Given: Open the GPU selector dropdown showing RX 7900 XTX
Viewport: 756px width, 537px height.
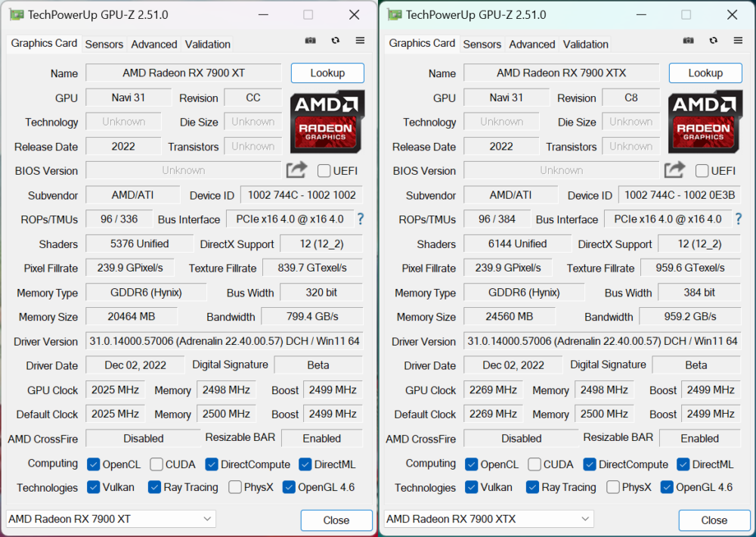Looking at the screenshot, I should 489,519.
